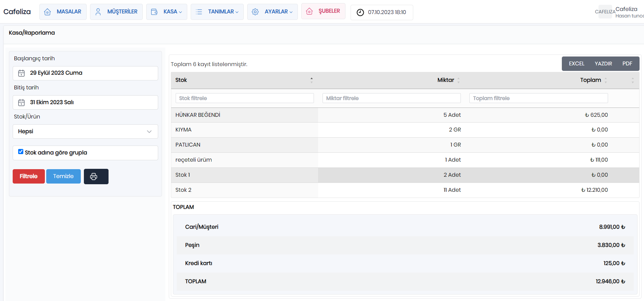The width and height of the screenshot is (644, 301).
Task: Select the Stok 2 row
Action: coord(405,190)
